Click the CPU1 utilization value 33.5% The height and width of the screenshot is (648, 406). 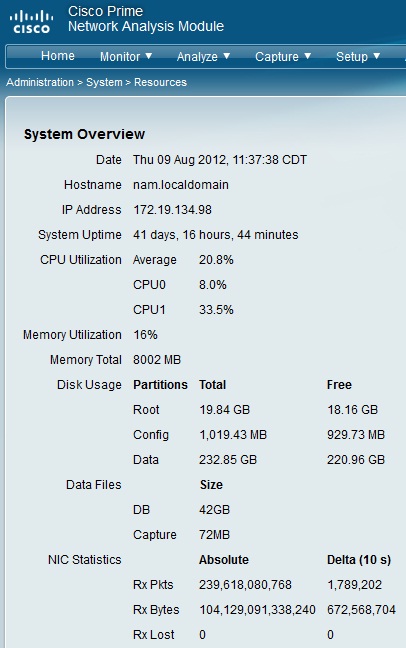216,310
